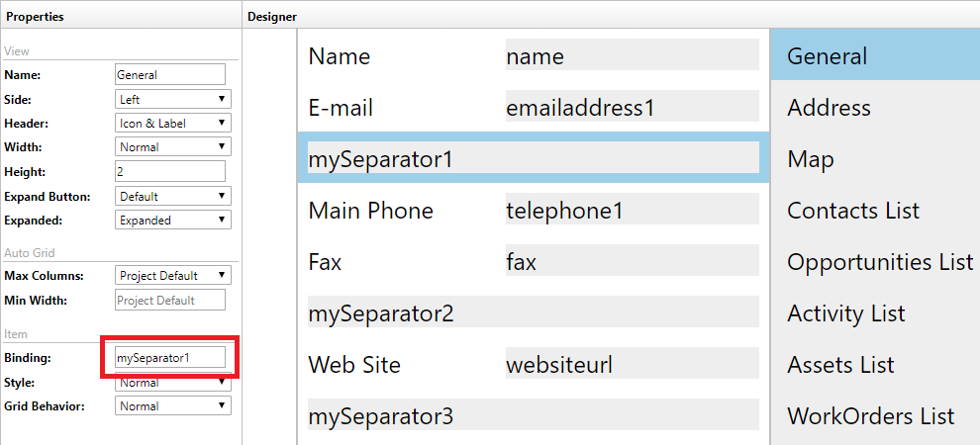Screen dimensions: 980x445
Task: Select the telephone1 field in designer
Action: [x=632, y=211]
